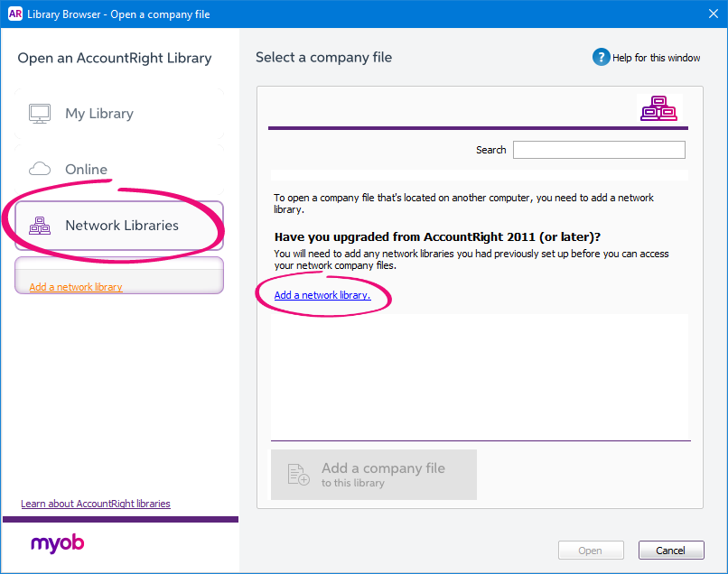Click the document-plus icon for adding company file

[x=298, y=475]
